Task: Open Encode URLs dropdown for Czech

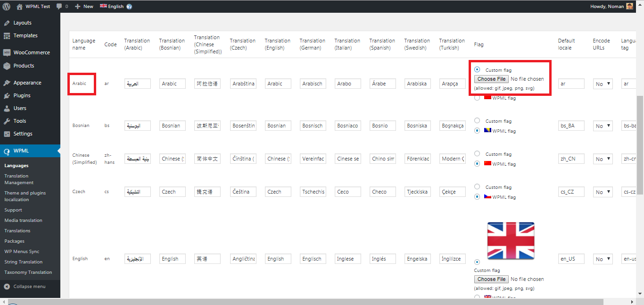Action: click(x=603, y=192)
